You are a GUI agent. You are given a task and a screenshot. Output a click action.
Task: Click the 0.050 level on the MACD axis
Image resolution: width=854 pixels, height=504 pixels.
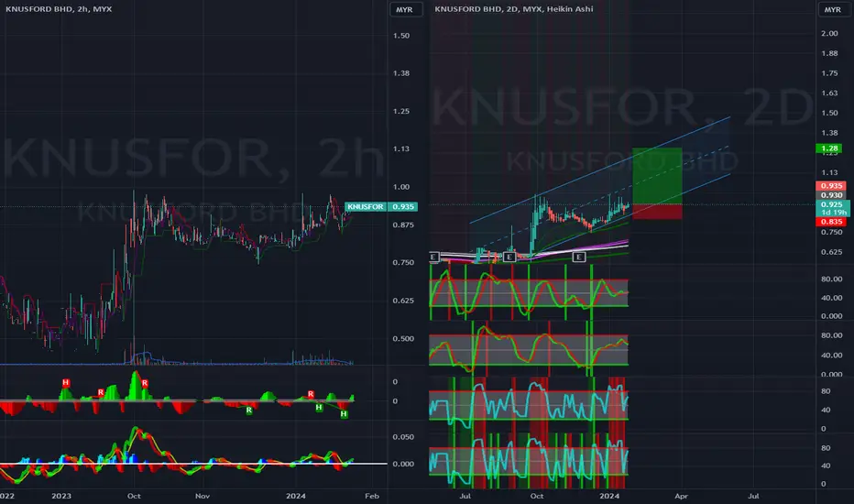[x=403, y=437]
